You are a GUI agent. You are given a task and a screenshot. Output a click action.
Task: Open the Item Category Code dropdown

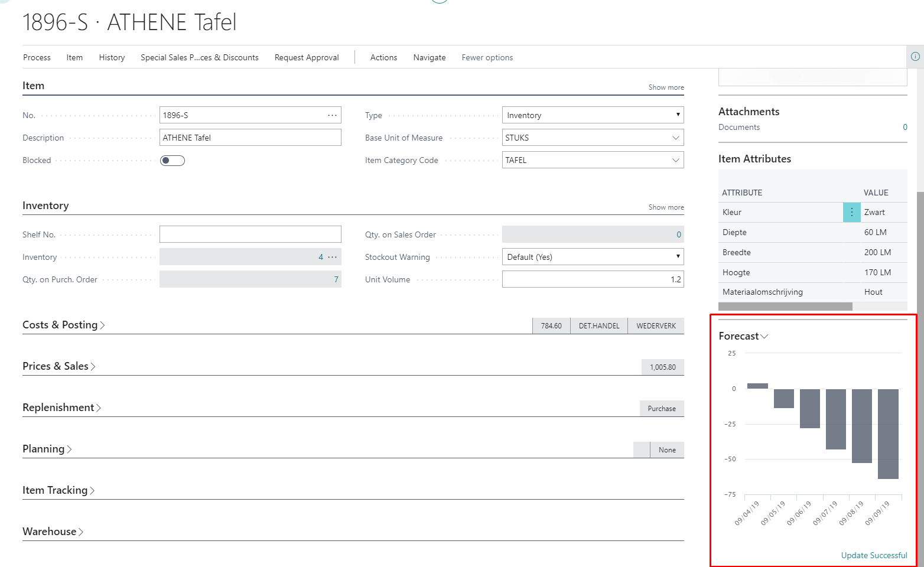(676, 160)
